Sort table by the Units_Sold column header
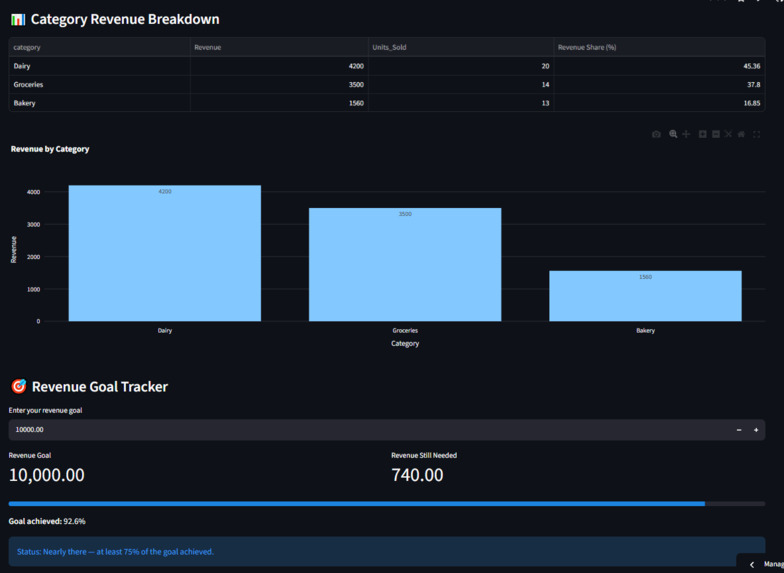 [461, 48]
